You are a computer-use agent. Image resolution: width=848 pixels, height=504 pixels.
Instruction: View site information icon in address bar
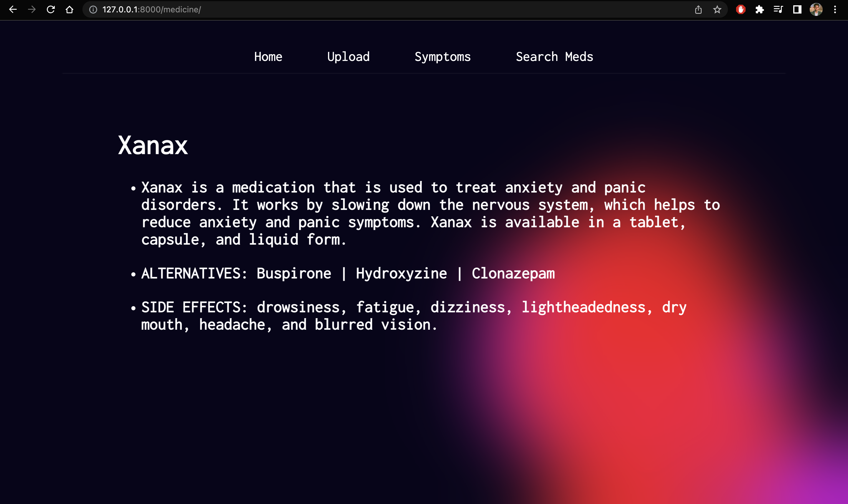click(x=93, y=9)
